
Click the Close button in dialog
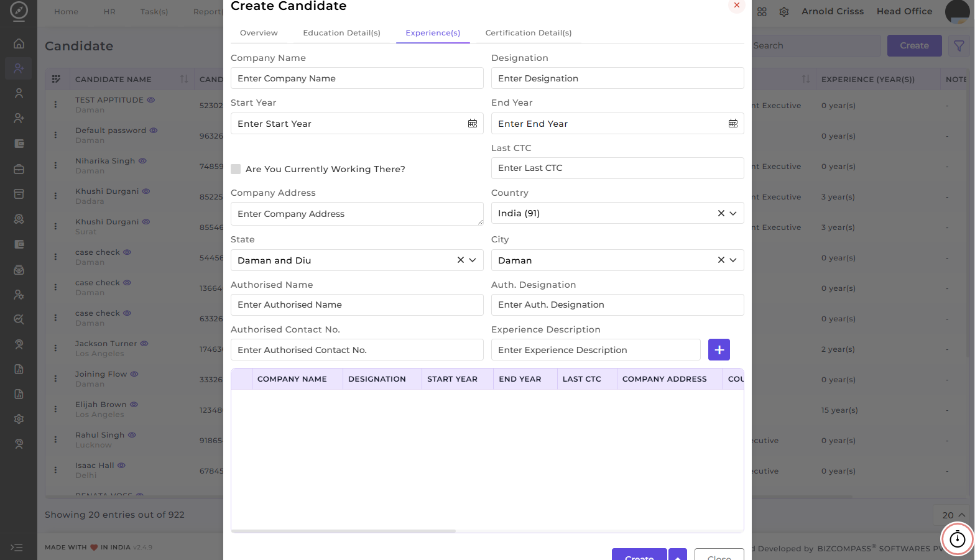click(x=719, y=555)
